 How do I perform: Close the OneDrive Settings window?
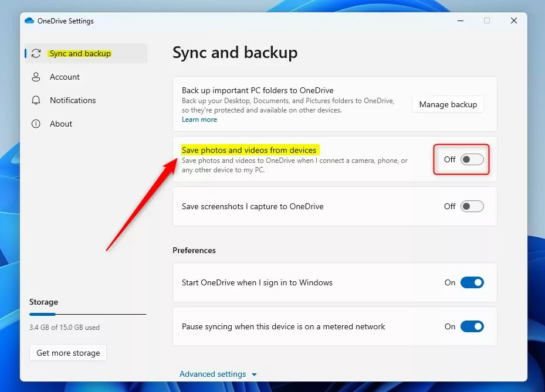point(514,21)
